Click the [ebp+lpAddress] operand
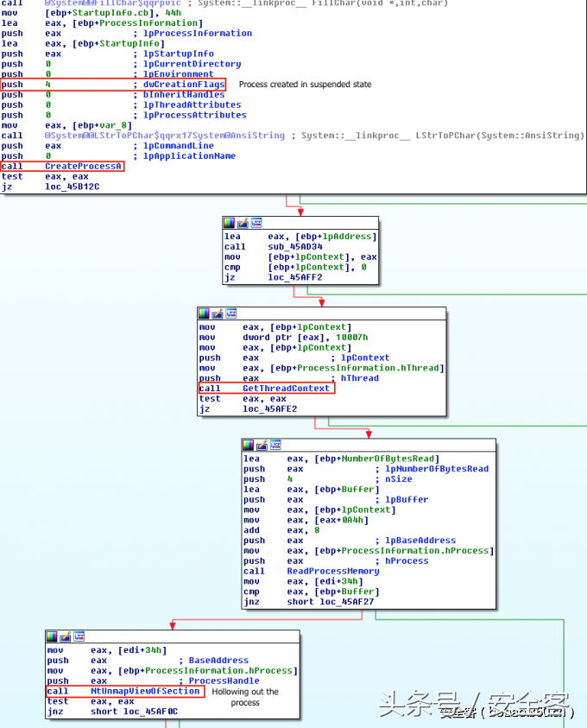The width and height of the screenshot is (587, 728). pos(336,237)
